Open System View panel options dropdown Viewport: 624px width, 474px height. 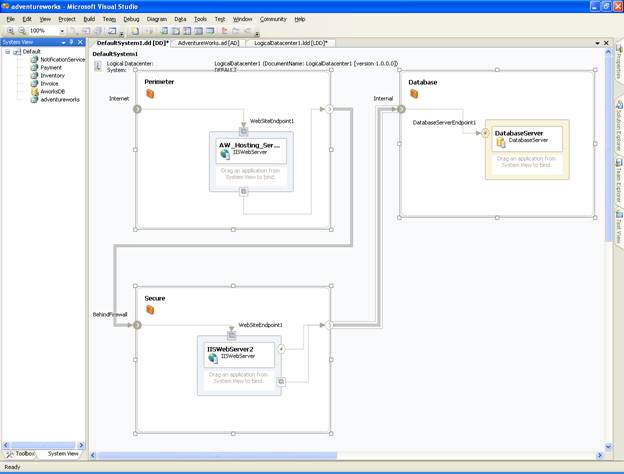[63, 42]
